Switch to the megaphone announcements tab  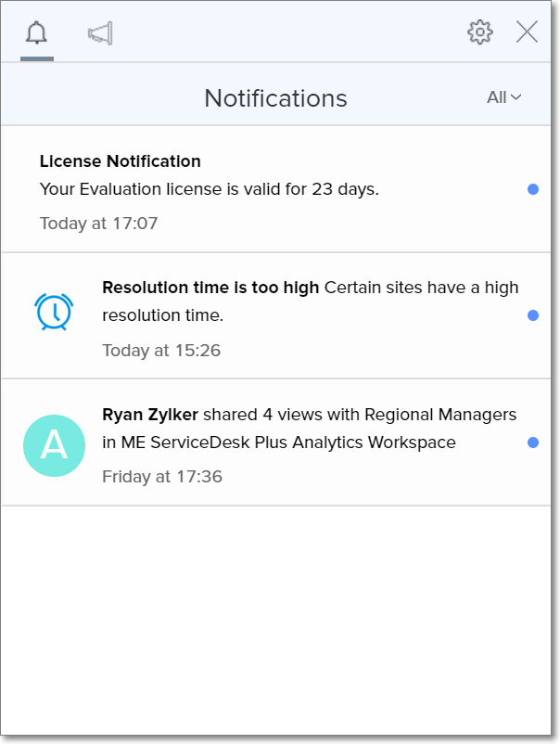pyautogui.click(x=100, y=33)
